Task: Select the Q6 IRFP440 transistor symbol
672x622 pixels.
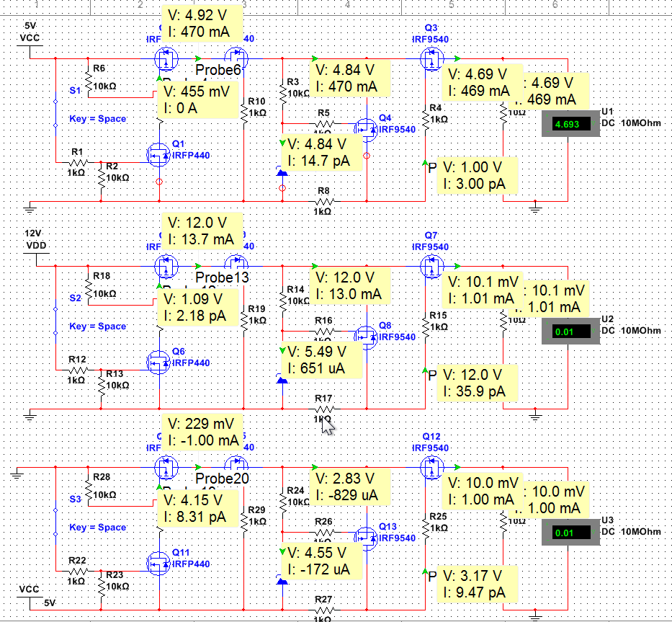Action: (158, 363)
